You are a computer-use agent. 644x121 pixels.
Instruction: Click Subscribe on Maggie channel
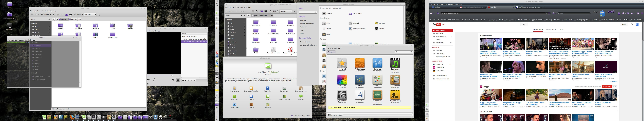(x=607, y=87)
